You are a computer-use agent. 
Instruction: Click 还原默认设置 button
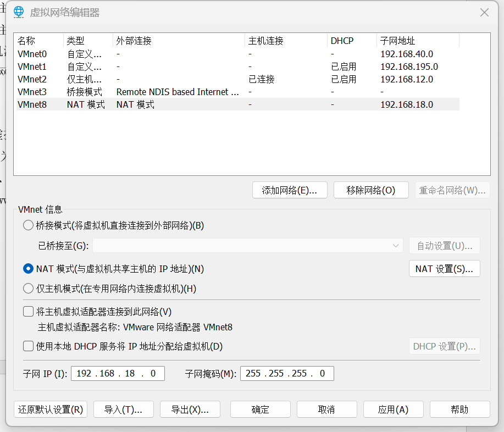click(x=51, y=409)
